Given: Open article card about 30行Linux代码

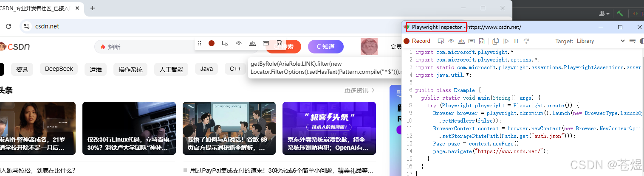Looking at the screenshot, I should 129,128.
